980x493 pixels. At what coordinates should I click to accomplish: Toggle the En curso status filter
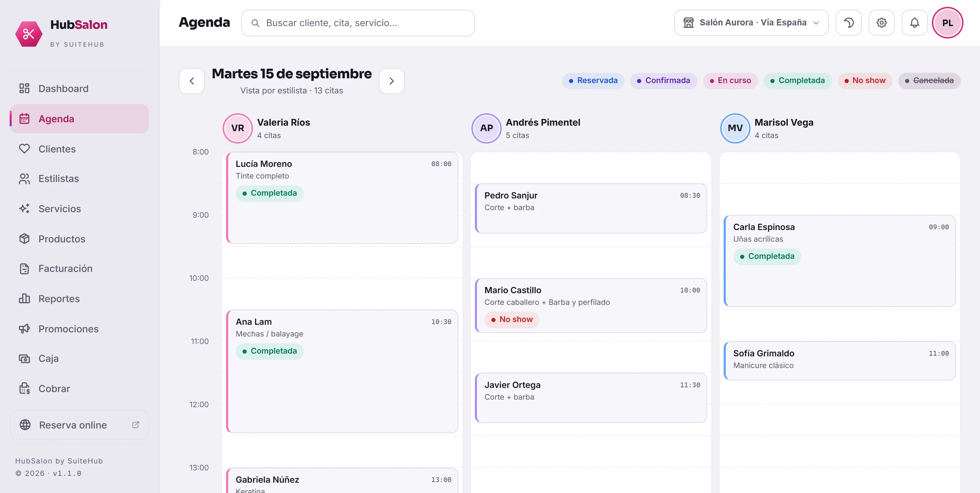point(731,81)
